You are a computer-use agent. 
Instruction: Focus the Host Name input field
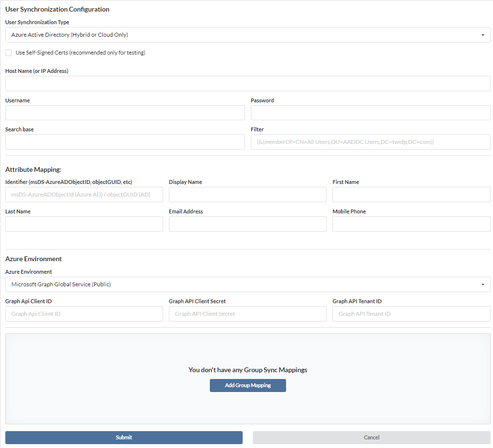click(248, 84)
